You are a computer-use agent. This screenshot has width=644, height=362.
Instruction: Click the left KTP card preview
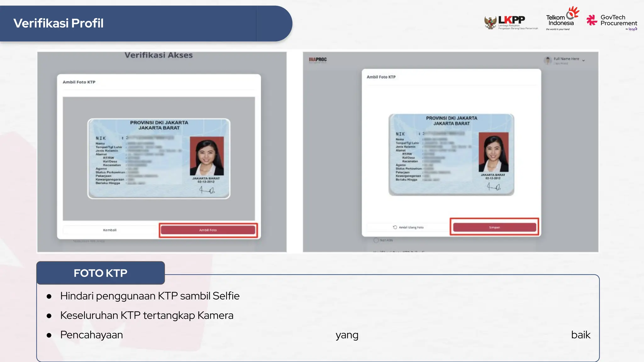(x=159, y=158)
